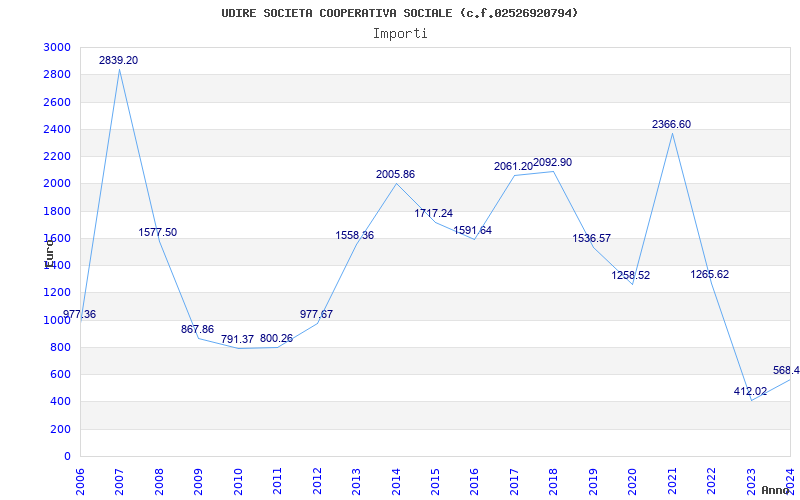Select the 977.36 data label
Viewport: 800px width, 500px height.
pyautogui.click(x=80, y=314)
